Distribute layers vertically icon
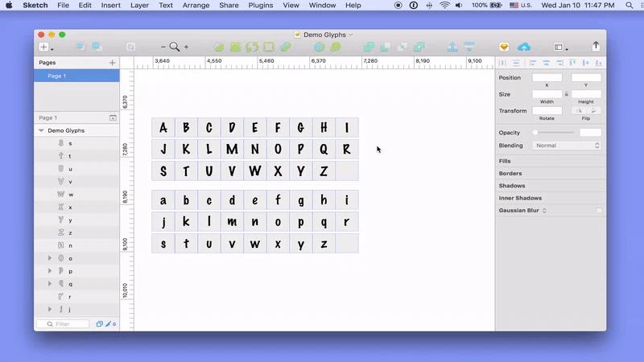Viewport: 644px width, 362px height. 516,63
